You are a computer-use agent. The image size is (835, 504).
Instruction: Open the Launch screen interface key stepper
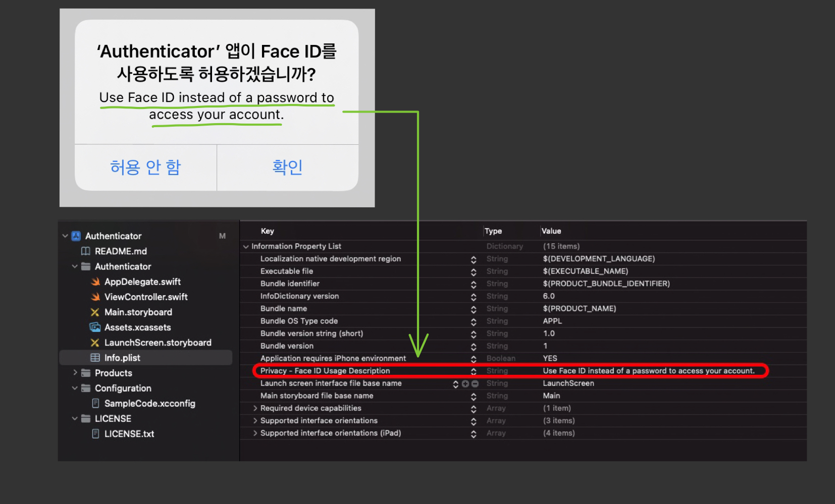click(455, 384)
